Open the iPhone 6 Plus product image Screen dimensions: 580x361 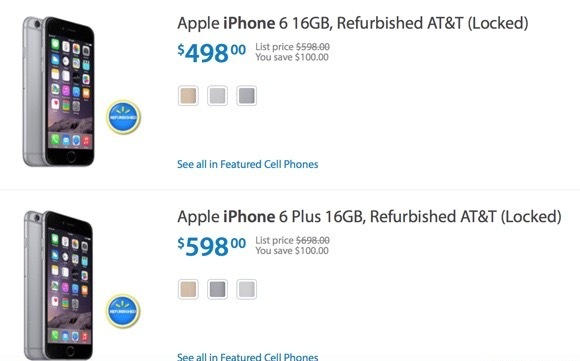click(58, 285)
